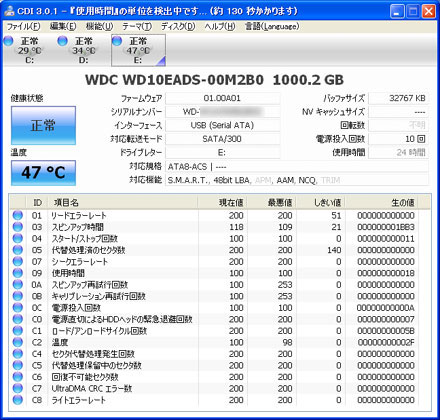Select row 電源断によるHDDヘッドの緊急退避回数
This screenshot has height=420, width=440.
click(x=220, y=319)
